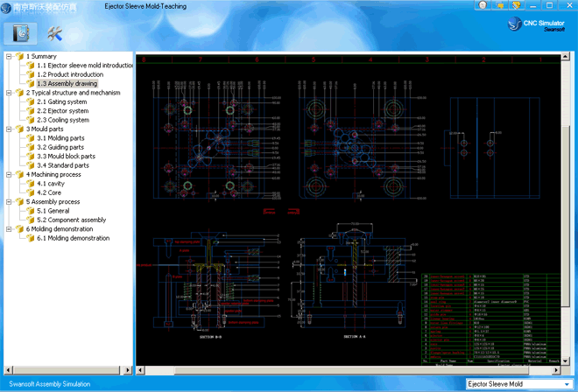This screenshot has height=392, width=578.
Task: Click the folder icon beside 6.1 Molding demonstration
Action: [30, 238]
